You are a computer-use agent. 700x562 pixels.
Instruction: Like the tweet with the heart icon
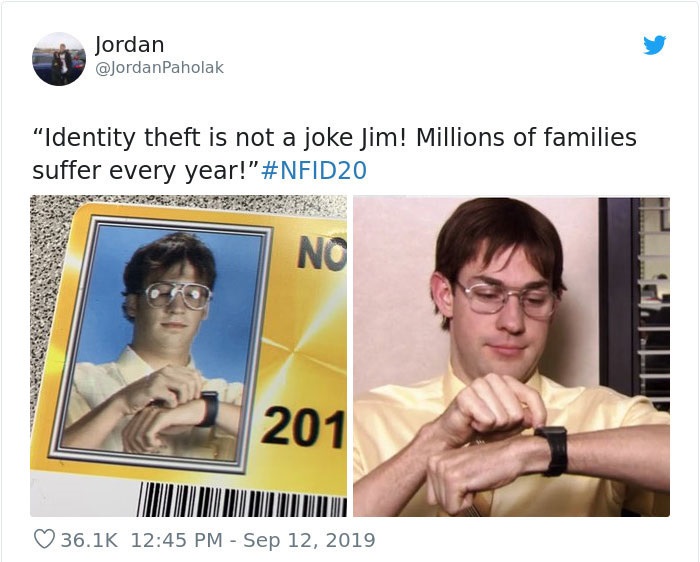point(44,539)
